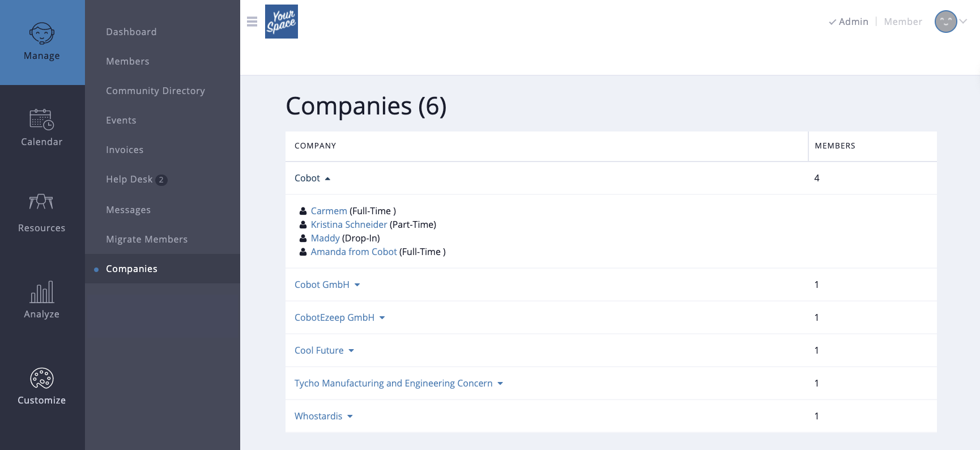Click the Whostardis company name
The image size is (980, 450).
tap(318, 416)
